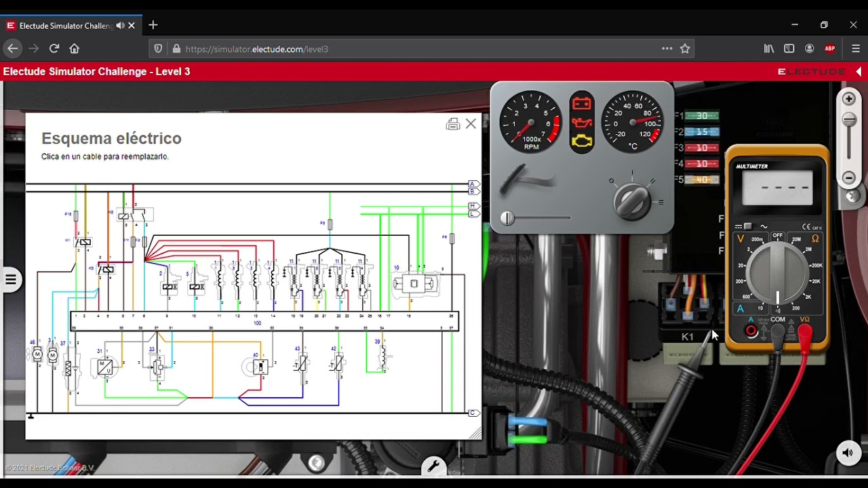Image resolution: width=868 pixels, height=488 pixels.
Task: Click the battery warning light
Action: pyautogui.click(x=582, y=104)
